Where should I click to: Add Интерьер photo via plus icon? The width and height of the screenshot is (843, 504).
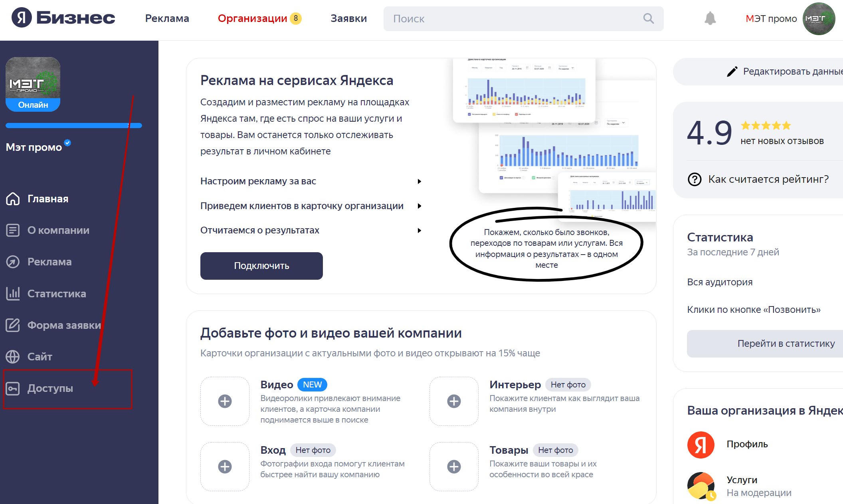(454, 401)
